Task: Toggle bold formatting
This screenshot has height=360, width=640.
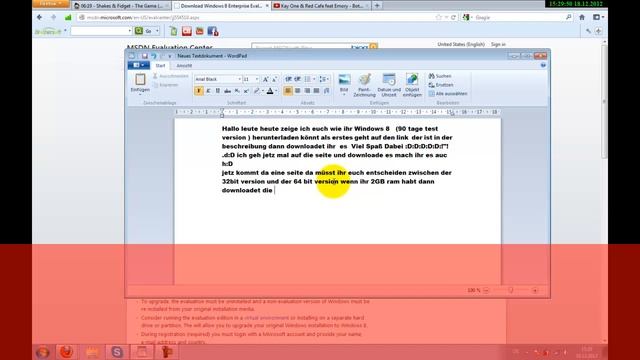Action: coord(199,91)
